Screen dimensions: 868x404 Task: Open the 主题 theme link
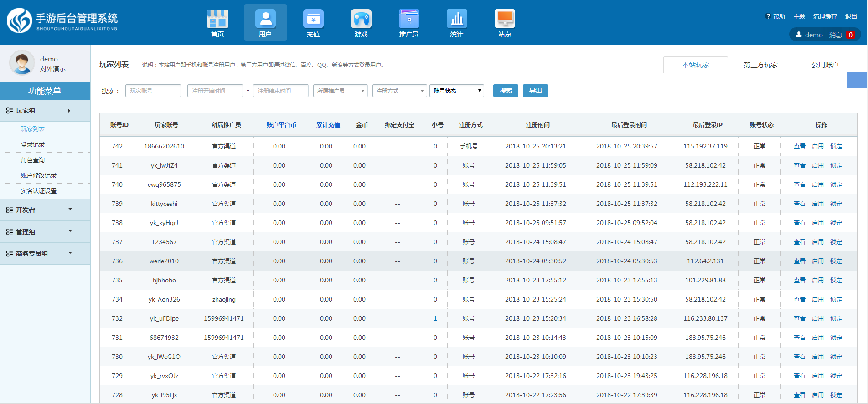click(799, 16)
